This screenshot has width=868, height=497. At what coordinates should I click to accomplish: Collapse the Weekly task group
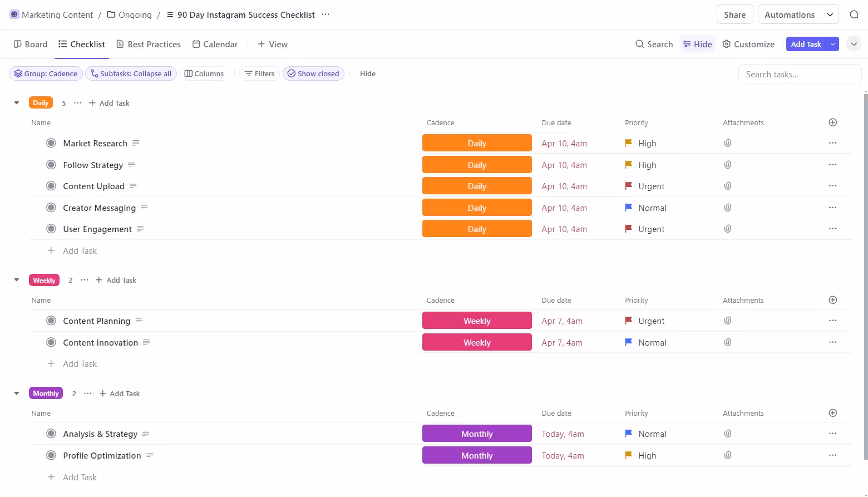coord(16,280)
